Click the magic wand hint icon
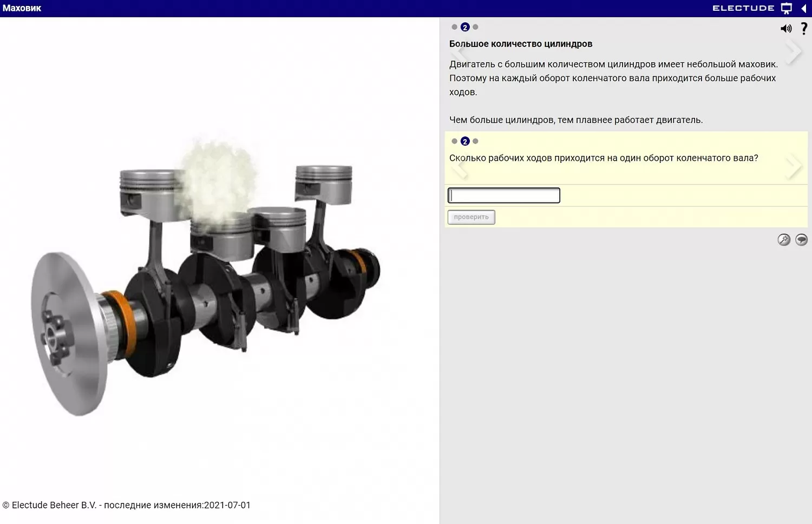The image size is (812, 524). 784,240
